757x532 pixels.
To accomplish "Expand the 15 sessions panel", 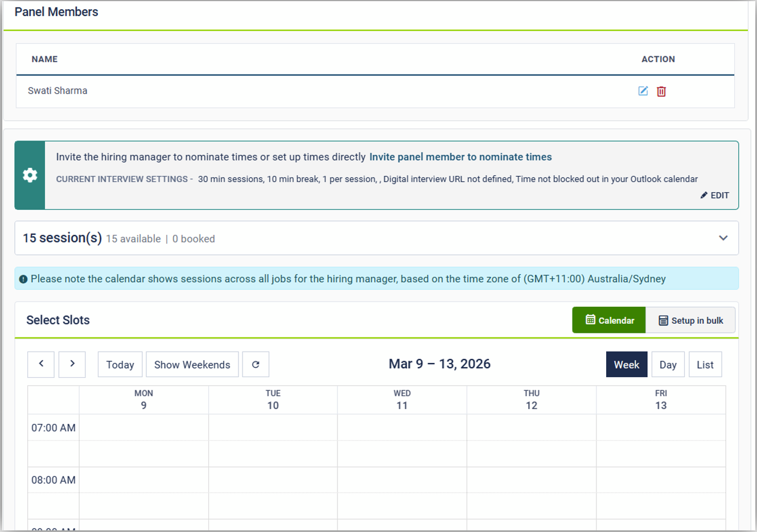I will [723, 238].
